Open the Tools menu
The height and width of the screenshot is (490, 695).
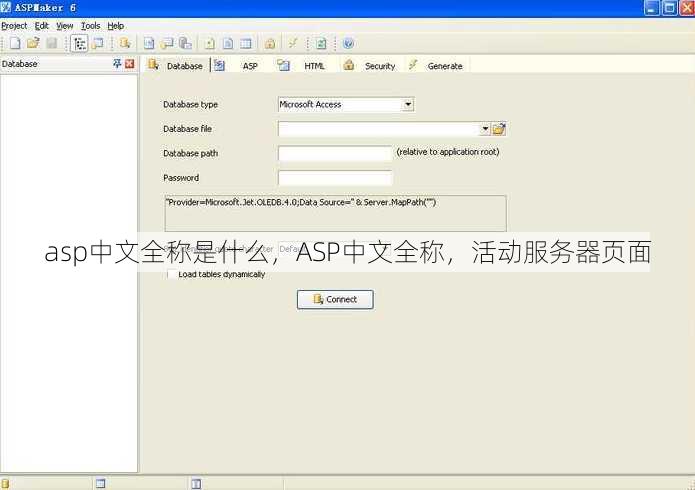point(90,26)
